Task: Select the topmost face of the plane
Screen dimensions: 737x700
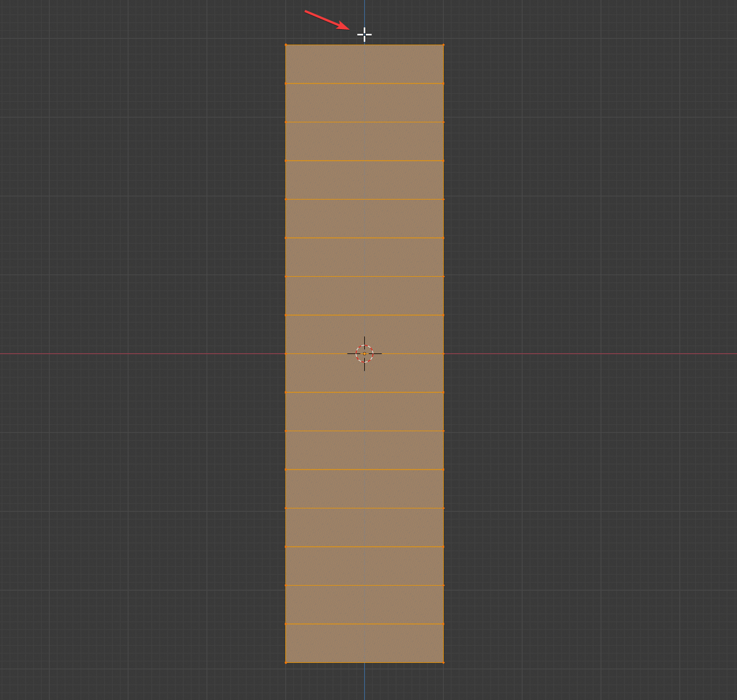Action: (364, 63)
